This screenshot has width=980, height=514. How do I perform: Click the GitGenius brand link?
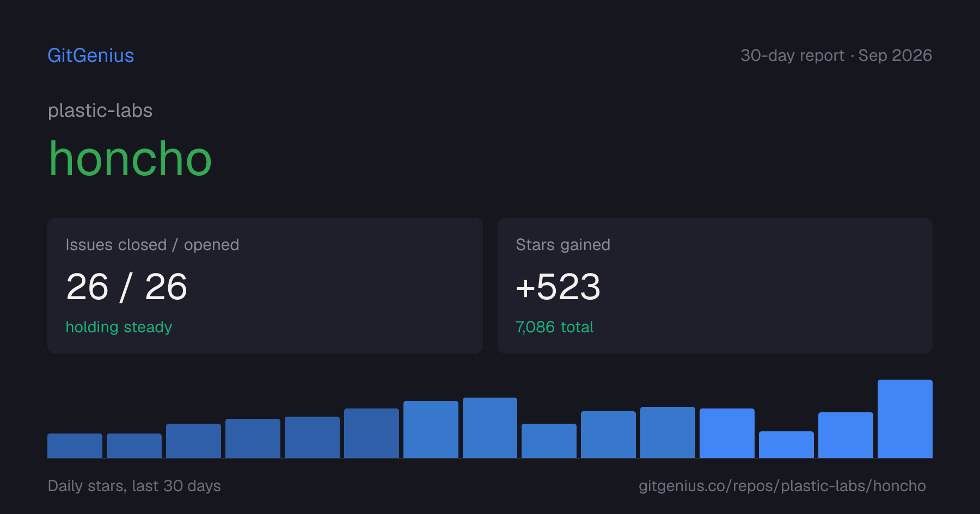click(x=91, y=55)
